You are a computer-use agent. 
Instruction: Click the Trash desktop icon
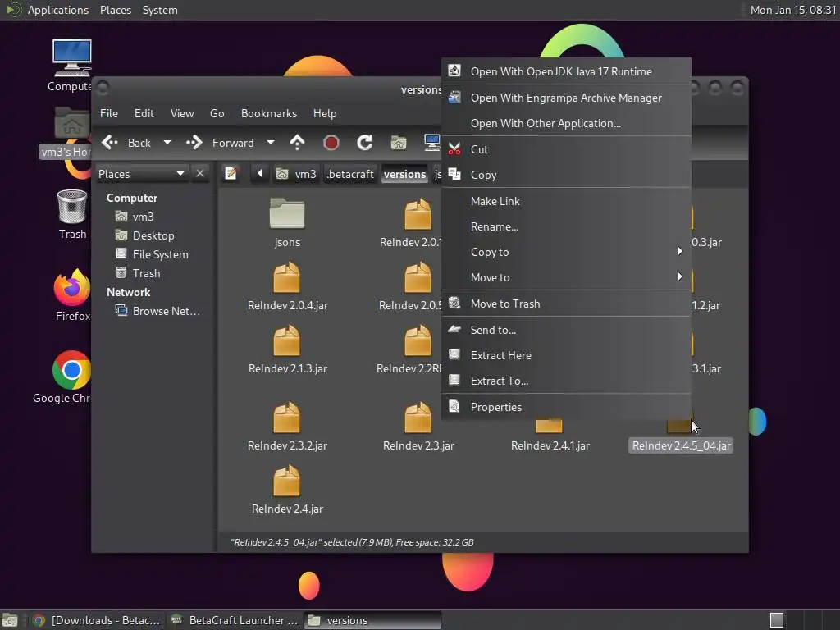(x=72, y=206)
